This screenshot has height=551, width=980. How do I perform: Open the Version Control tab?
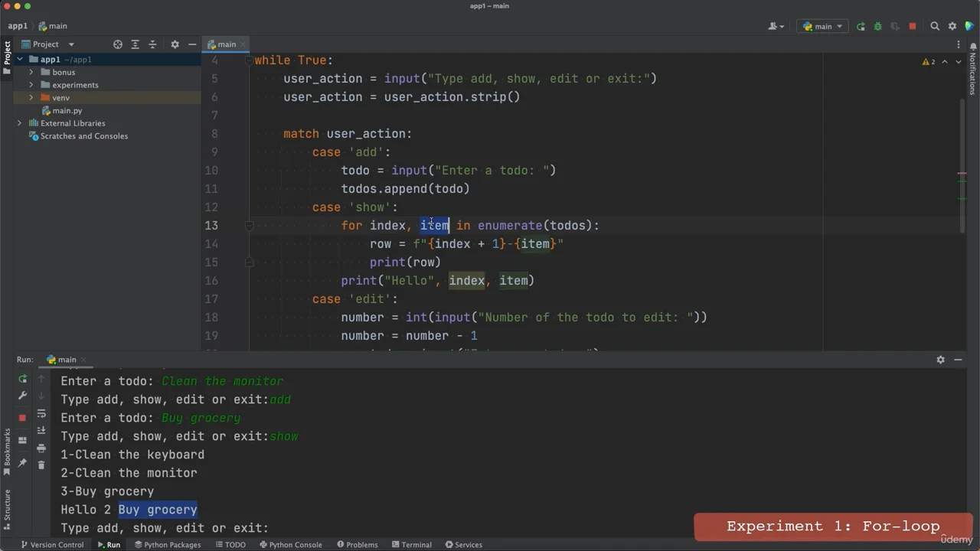coord(51,545)
